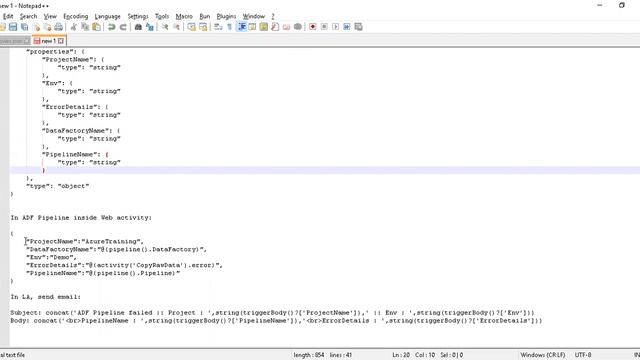The height and width of the screenshot is (360, 640).
Task: Click the 'Ln : 20' status bar field
Action: [x=401, y=355]
